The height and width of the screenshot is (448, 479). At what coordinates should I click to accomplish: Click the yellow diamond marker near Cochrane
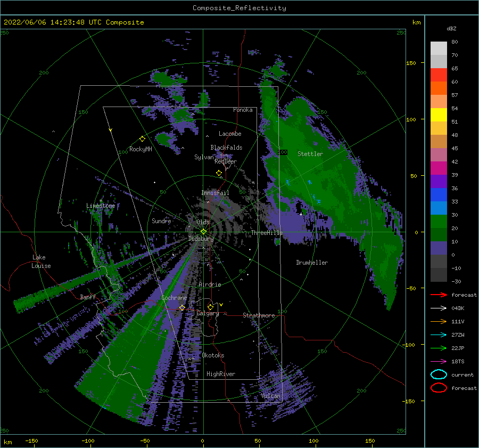(x=182, y=307)
